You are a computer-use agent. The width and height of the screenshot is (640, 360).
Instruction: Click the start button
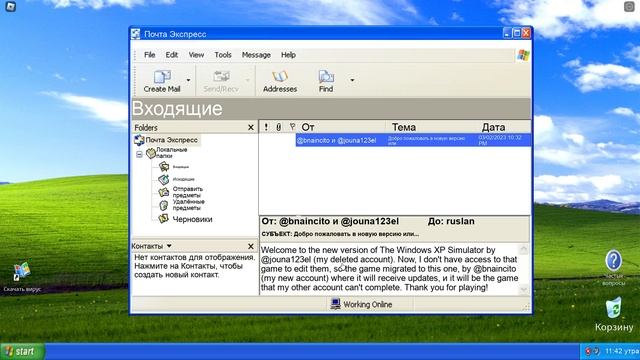pos(22,351)
